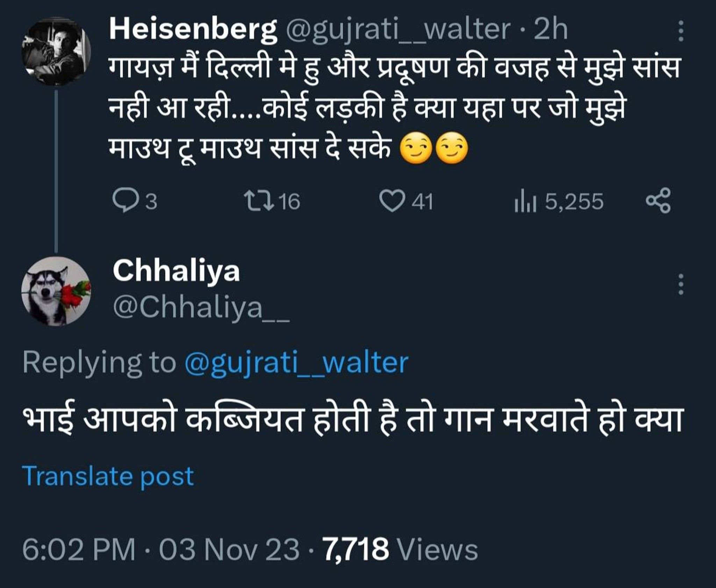Click Translate post
716x588 pixels.
pyautogui.click(x=108, y=476)
